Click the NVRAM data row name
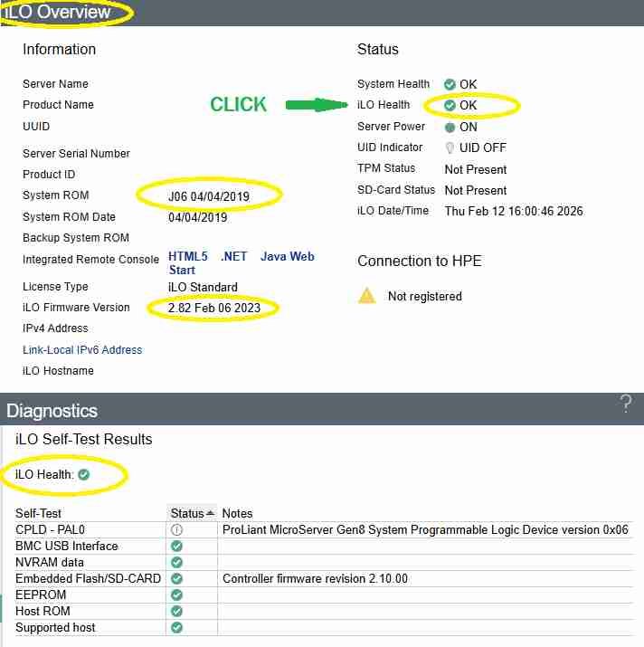 [50, 562]
